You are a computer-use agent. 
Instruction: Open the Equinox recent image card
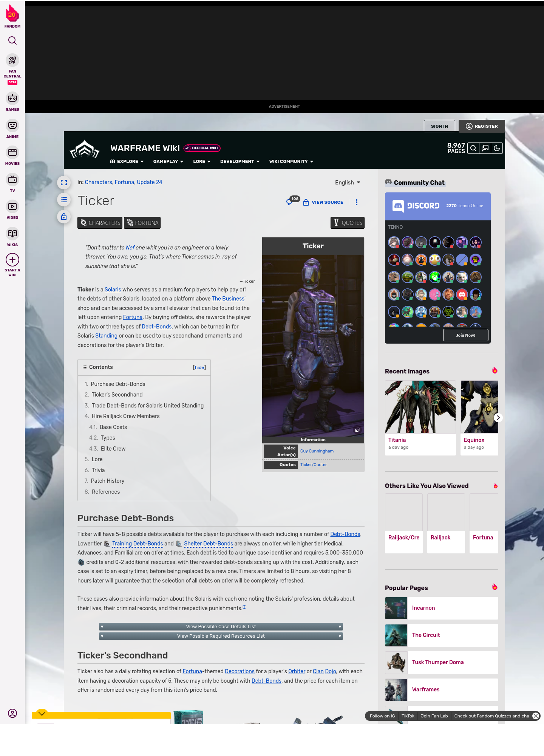(479, 418)
